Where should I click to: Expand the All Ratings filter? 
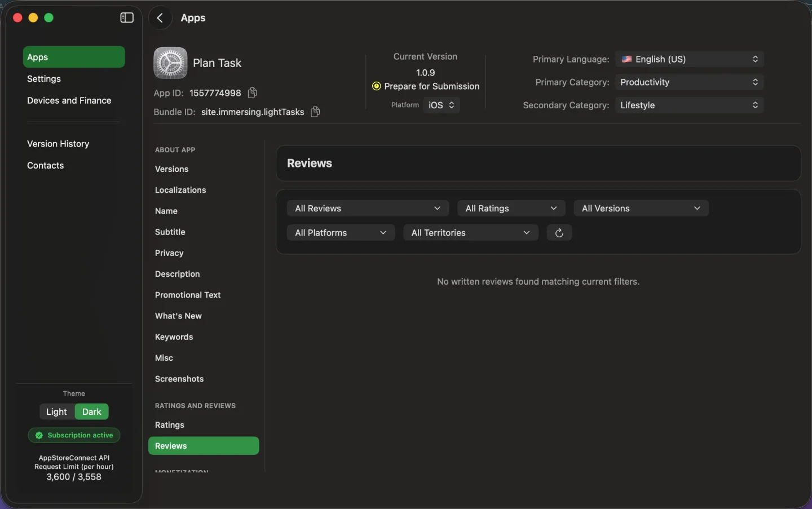click(x=511, y=209)
